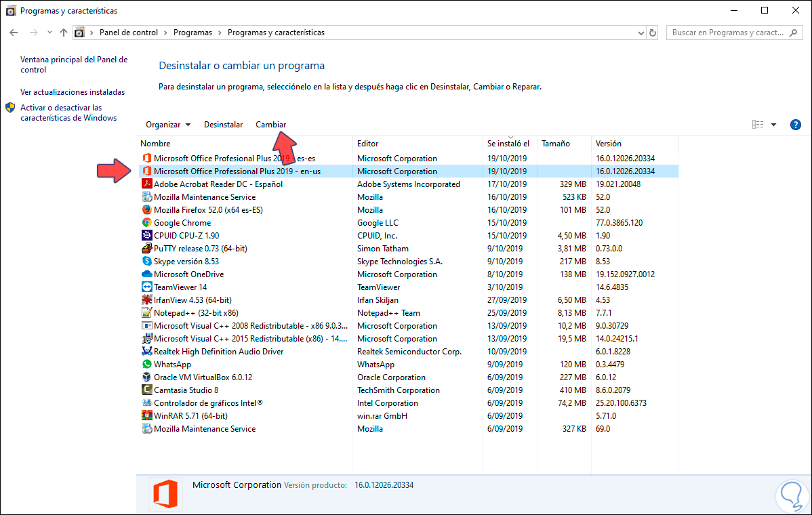Sort by the Nombre column header
The width and height of the screenshot is (812, 515).
(x=155, y=144)
